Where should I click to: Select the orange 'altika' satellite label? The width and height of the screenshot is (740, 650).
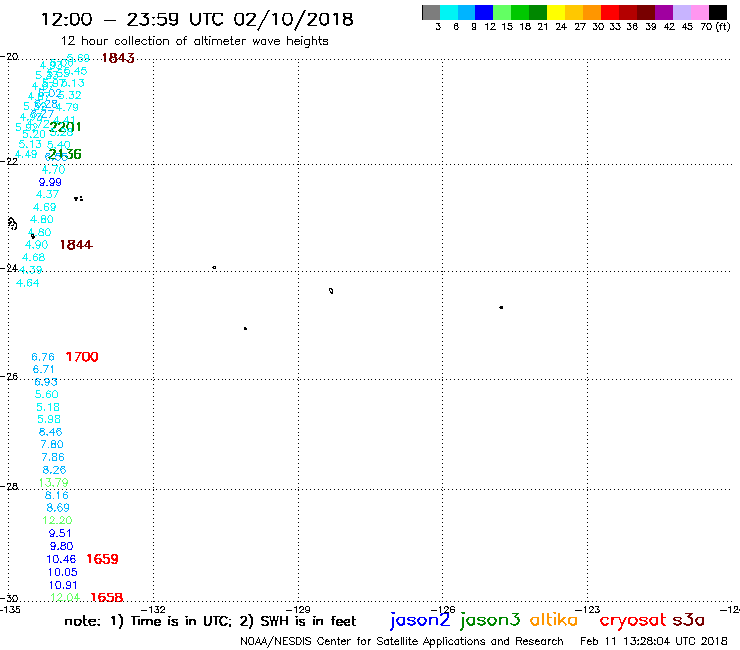(x=554, y=619)
